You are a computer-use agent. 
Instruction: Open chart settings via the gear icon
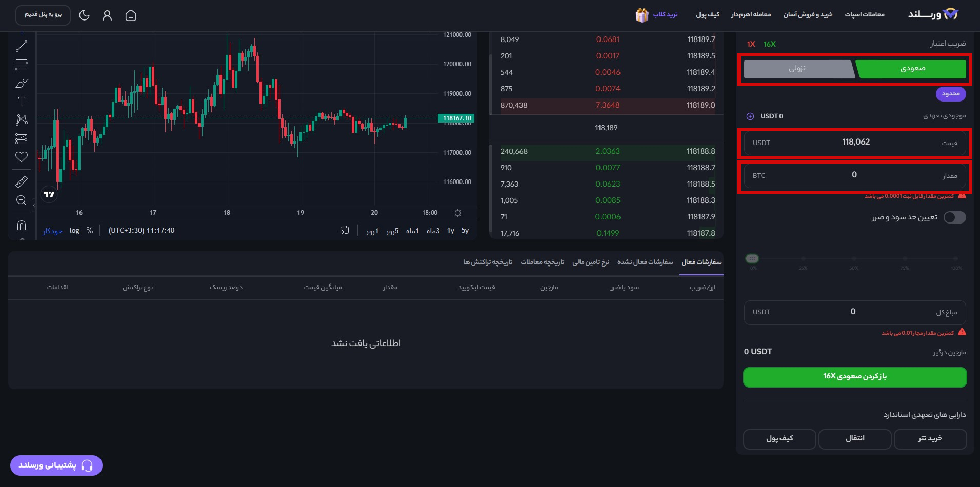[458, 213]
